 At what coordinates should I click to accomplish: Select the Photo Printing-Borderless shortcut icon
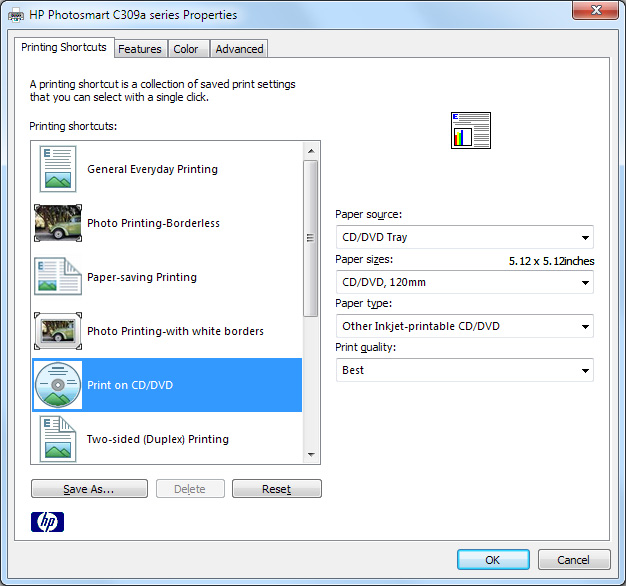(57, 223)
